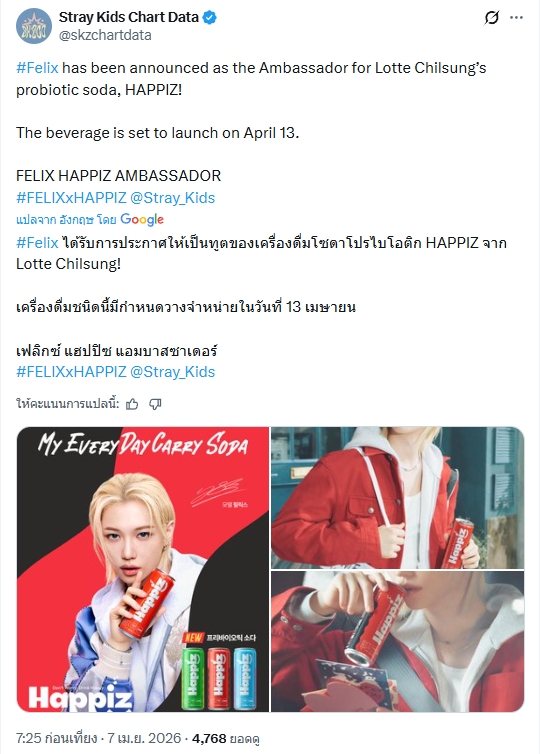Click the Grok icon at top right
Image resolution: width=540 pixels, height=754 pixels.
(491, 18)
